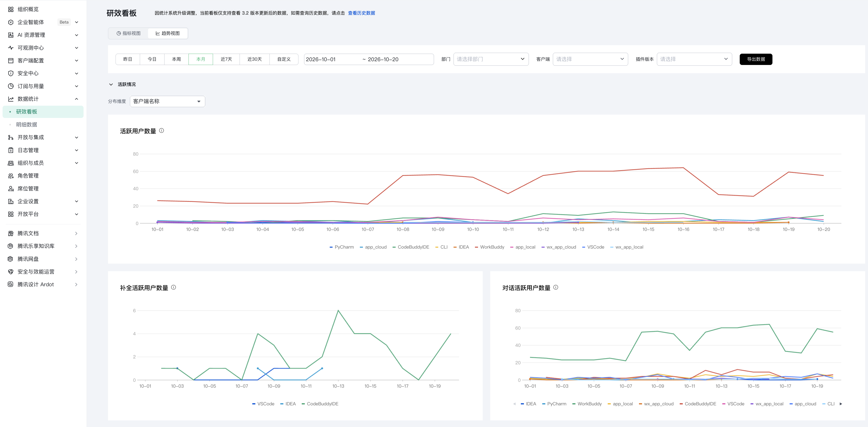
Task: Switch to the 趋势视图 tab
Action: click(168, 33)
